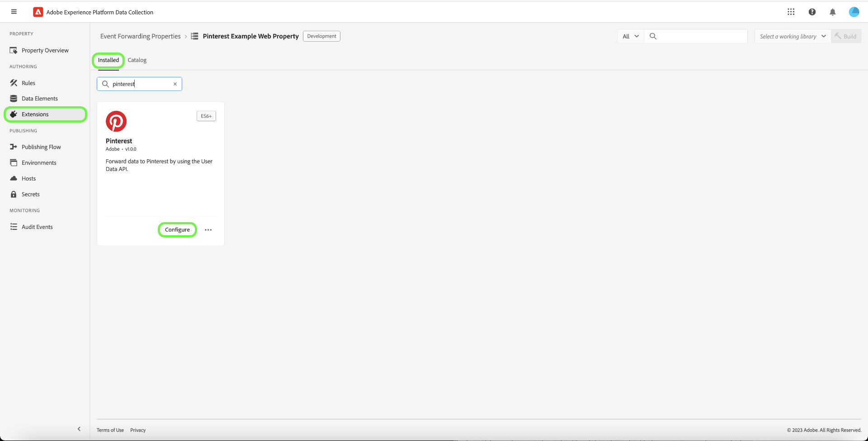Screen dimensions: 868x441
Task: Open the apps switcher grid
Action: [x=791, y=12]
